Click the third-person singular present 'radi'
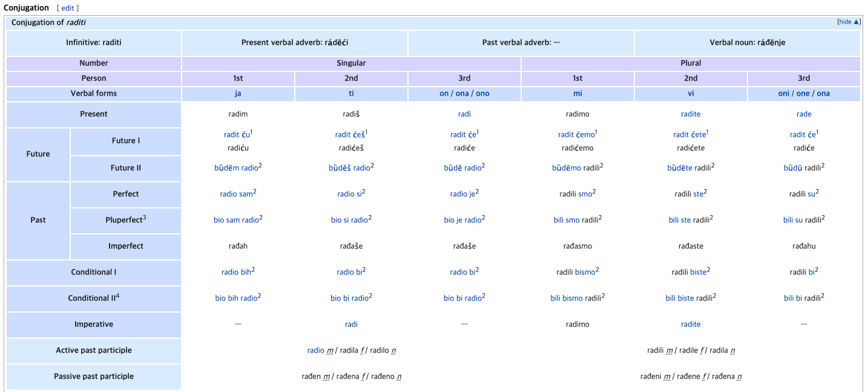 point(464,114)
